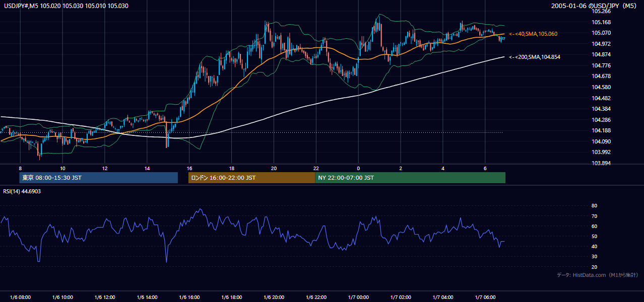The width and height of the screenshot is (644, 302).
Task: Click RSI axis level 20
Action: tap(594, 267)
